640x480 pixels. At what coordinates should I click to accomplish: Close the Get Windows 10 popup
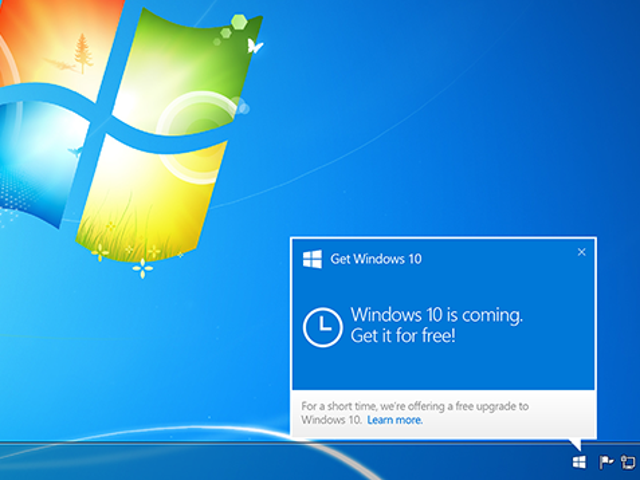click(x=582, y=252)
